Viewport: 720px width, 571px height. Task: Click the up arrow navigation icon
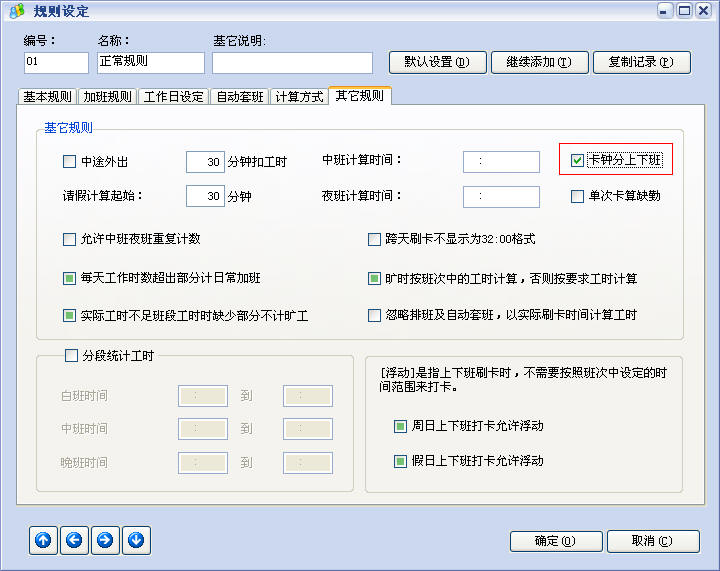coord(43,541)
